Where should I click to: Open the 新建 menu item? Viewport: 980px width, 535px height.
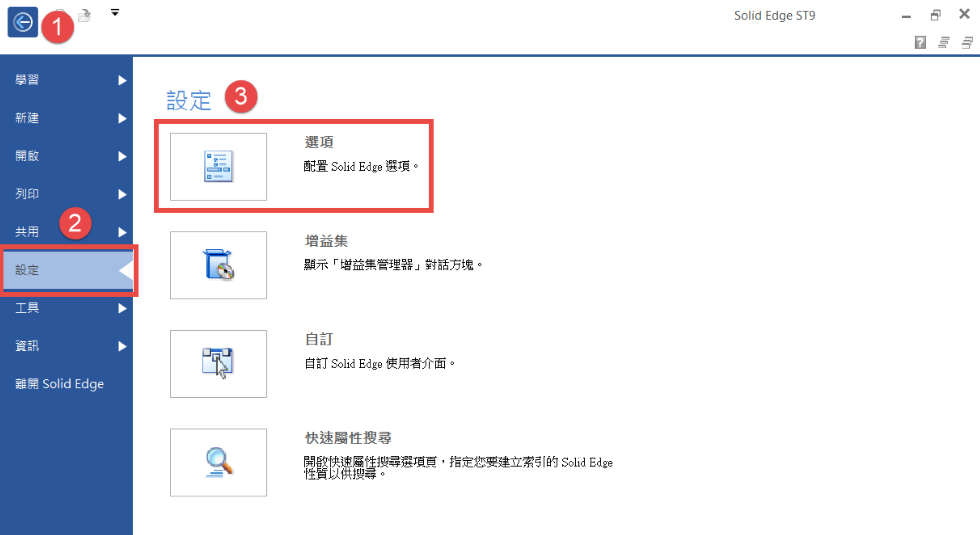66,118
